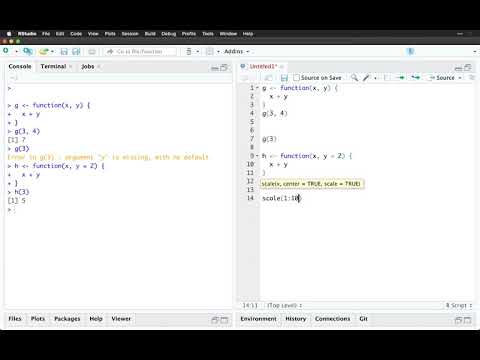The height and width of the screenshot is (360, 480).
Task: Click the Print icon in main toolbar
Action: pos(92,52)
